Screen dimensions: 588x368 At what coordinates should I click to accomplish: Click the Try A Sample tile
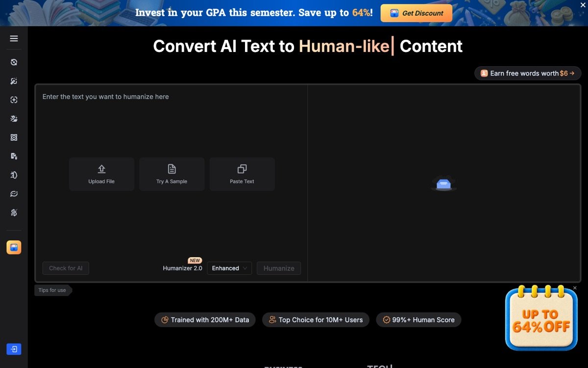pyautogui.click(x=172, y=174)
